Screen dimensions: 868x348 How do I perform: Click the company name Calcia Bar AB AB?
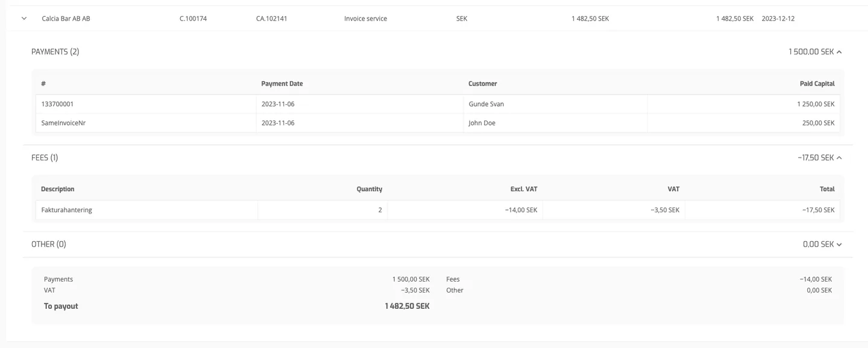pyautogui.click(x=66, y=19)
